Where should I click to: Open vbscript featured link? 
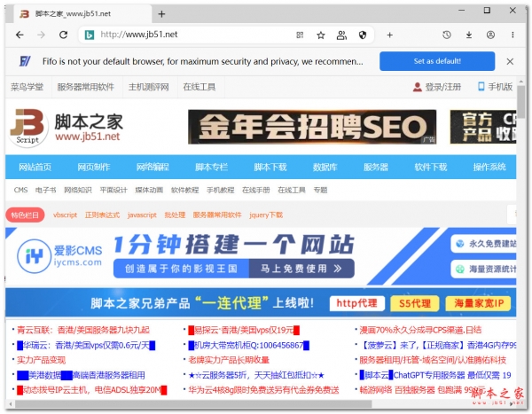(x=65, y=215)
